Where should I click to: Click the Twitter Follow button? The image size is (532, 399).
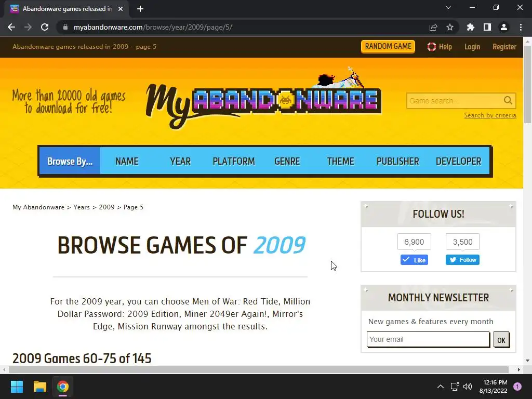click(462, 260)
